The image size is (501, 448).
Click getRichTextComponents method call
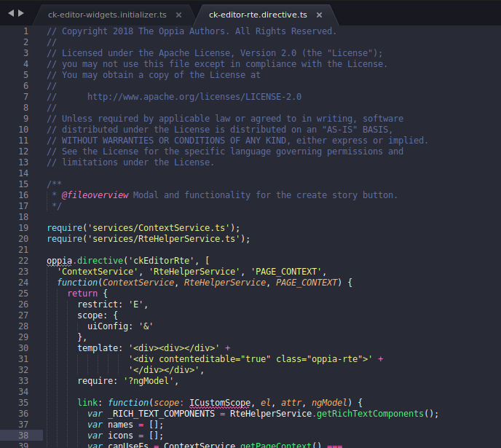371,414
